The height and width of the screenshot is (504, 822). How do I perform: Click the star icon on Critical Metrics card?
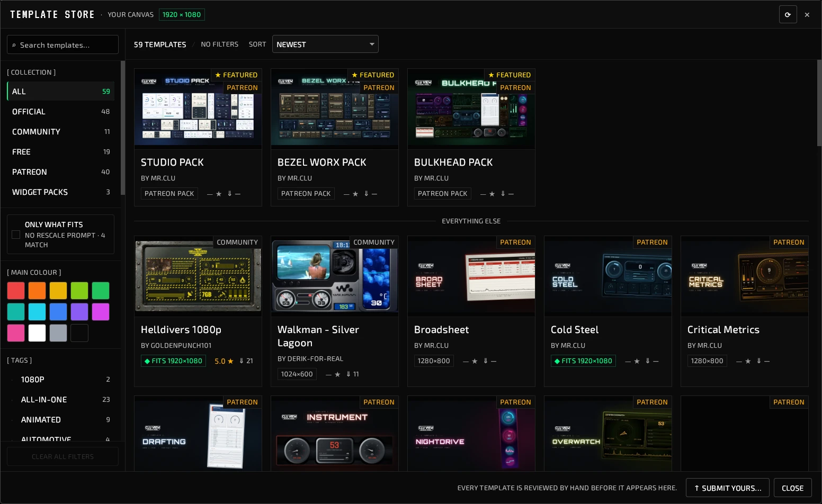(748, 361)
